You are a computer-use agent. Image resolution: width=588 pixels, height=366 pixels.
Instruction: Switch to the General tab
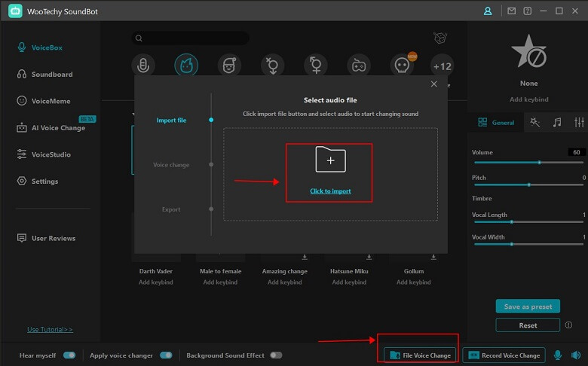pos(496,123)
